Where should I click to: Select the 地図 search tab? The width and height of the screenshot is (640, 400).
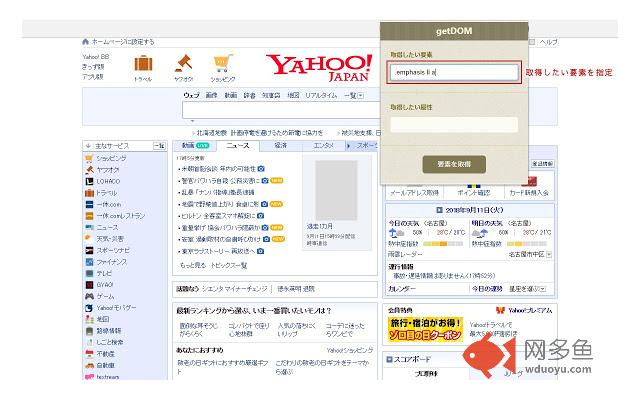tap(293, 95)
